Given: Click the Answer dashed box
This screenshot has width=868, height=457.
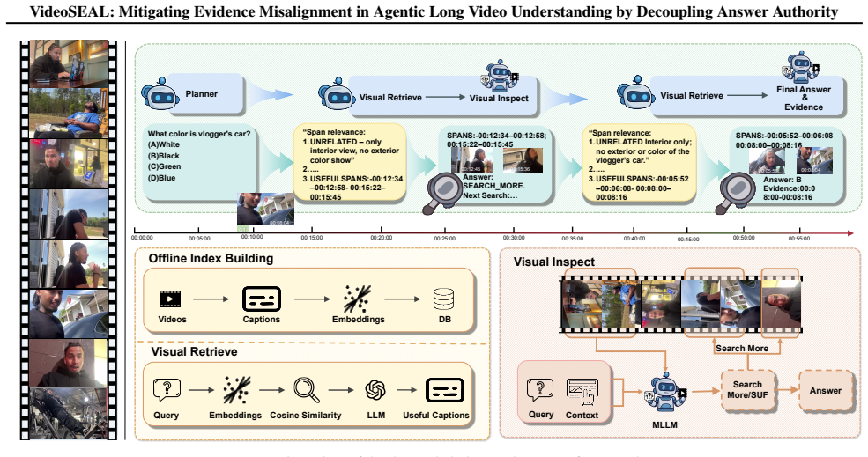Looking at the screenshot, I should [826, 391].
